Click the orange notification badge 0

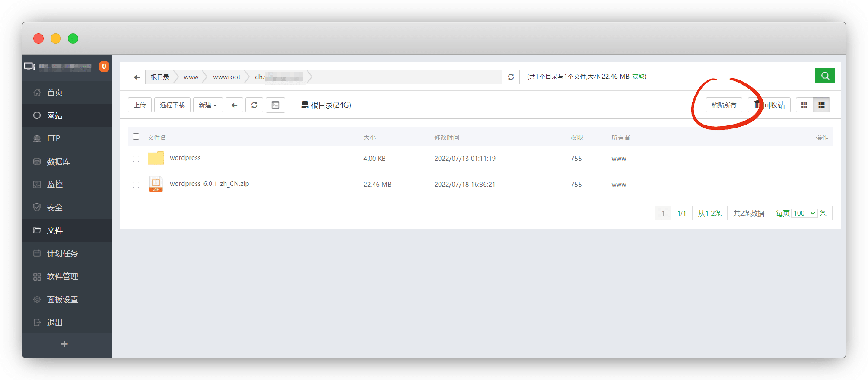tap(104, 66)
